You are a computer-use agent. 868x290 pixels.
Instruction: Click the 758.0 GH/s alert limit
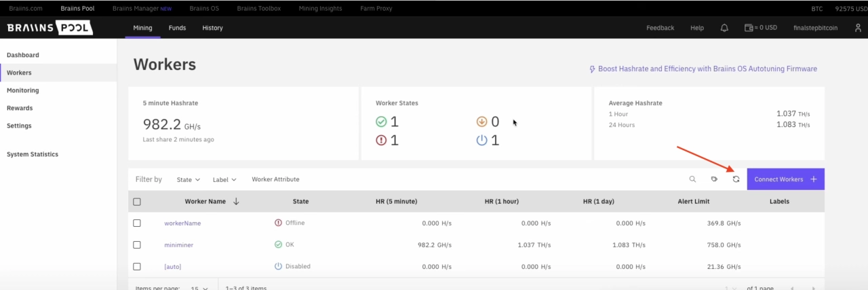[x=724, y=245]
